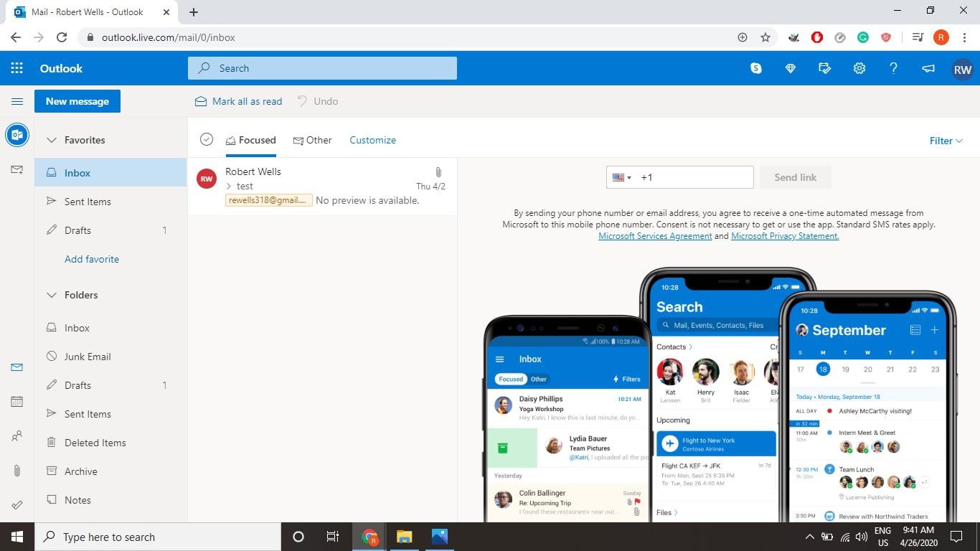The width and height of the screenshot is (980, 551).
Task: Open the RW account avatar menu
Action: pyautogui.click(x=962, y=69)
